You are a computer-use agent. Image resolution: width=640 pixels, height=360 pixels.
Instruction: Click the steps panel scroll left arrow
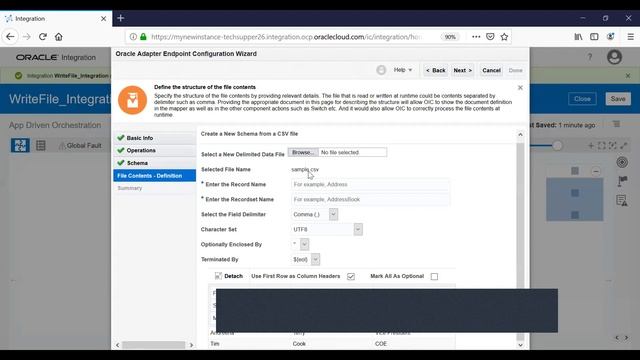pyautogui.click(x=118, y=345)
